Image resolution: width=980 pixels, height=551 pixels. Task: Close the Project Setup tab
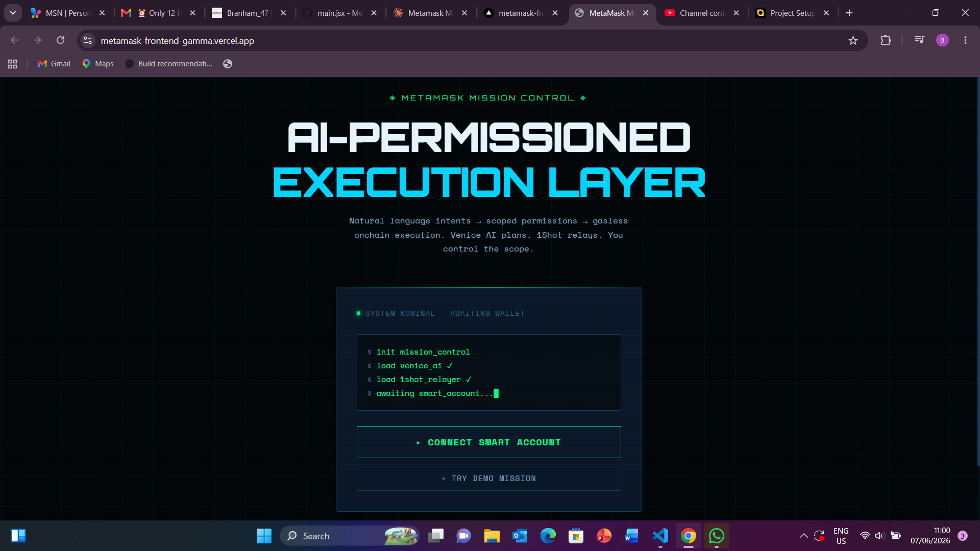click(x=826, y=13)
